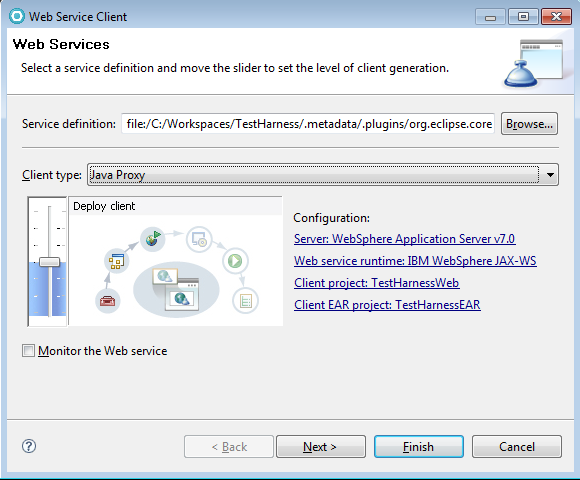Enable Monitor the Web service checkbox

coord(28,350)
